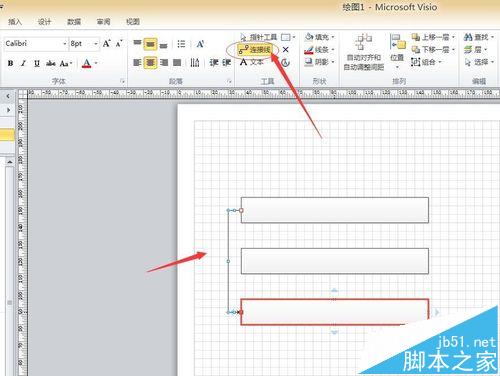500x376 pixels.
Task: Open the 组合 group menu
Action: (x=426, y=62)
